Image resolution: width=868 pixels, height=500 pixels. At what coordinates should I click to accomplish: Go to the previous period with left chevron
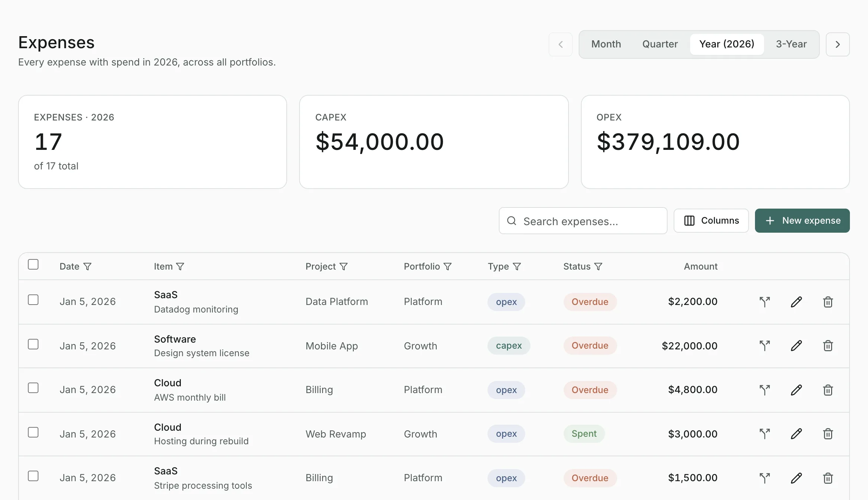click(x=561, y=44)
